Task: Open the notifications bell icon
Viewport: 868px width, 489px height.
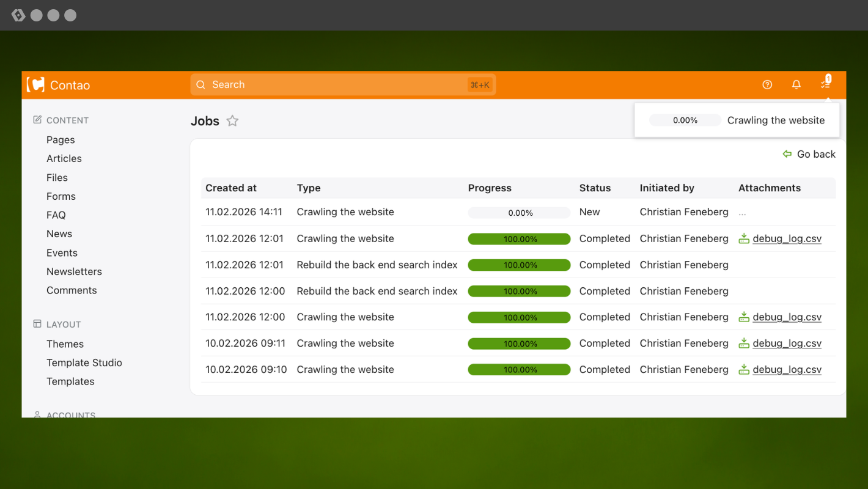Action: tap(796, 85)
